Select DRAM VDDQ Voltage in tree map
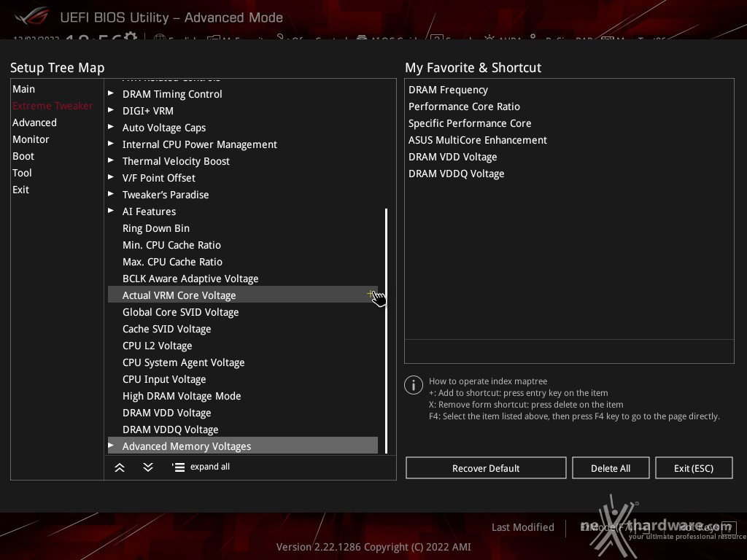 point(242,429)
